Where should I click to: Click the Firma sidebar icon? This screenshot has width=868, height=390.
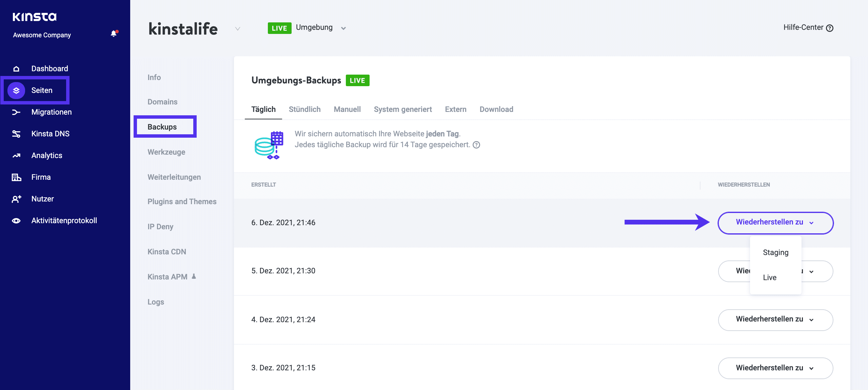click(16, 177)
